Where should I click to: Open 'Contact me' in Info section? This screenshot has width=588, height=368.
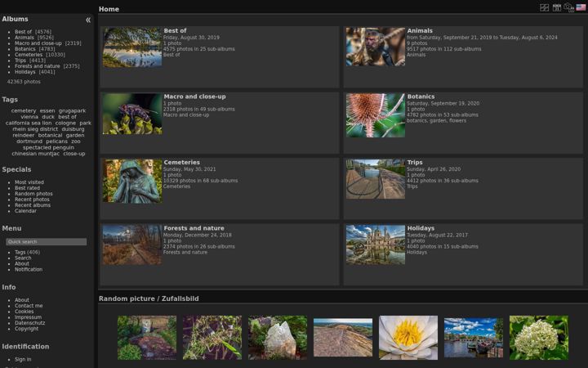click(x=29, y=306)
